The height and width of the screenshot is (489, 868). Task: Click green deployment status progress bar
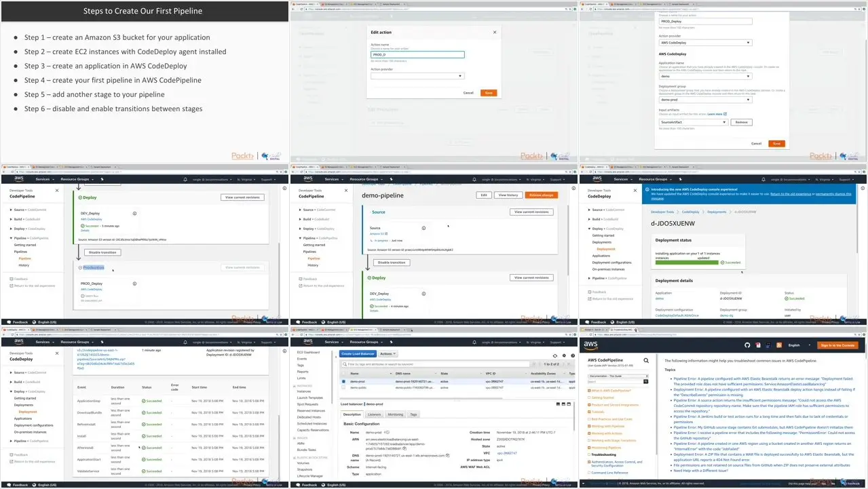pos(687,262)
